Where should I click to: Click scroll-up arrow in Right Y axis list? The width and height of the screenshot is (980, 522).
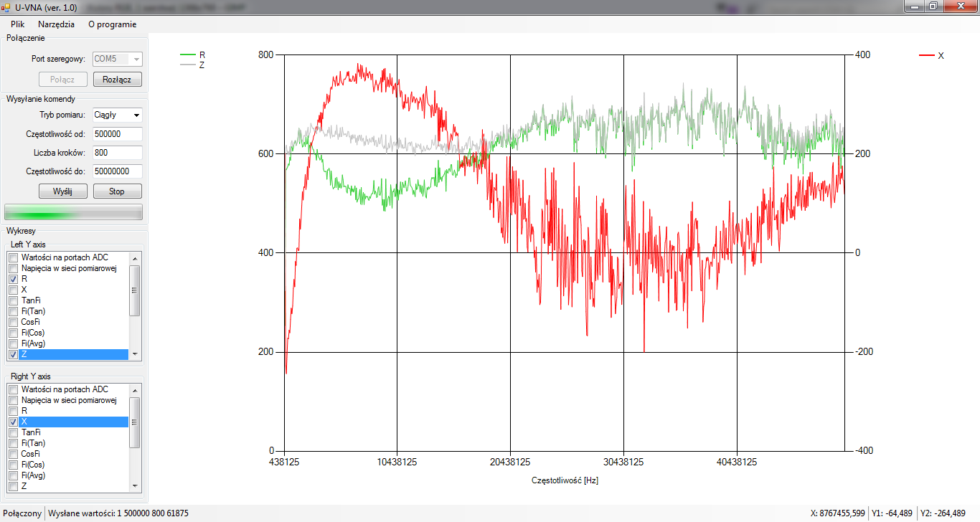click(134, 389)
